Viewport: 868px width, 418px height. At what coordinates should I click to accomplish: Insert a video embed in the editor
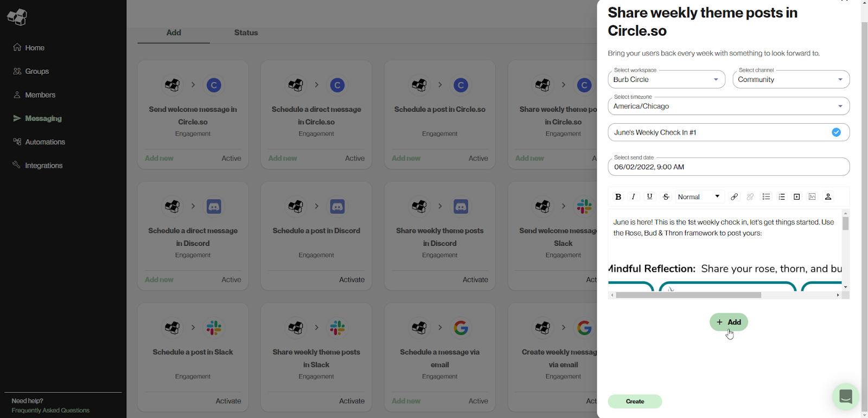click(797, 197)
